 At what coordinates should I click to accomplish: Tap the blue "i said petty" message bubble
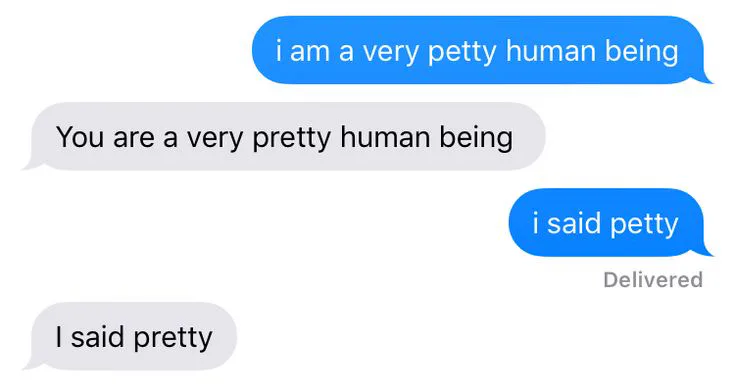607,223
